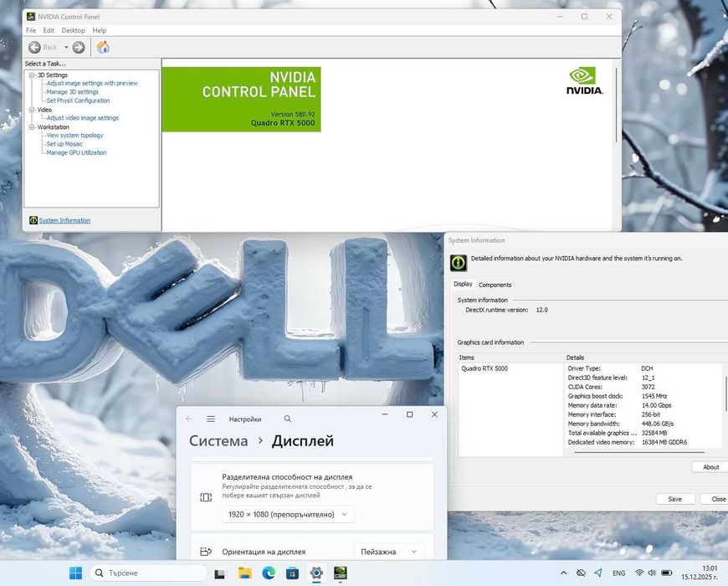Viewport: 728px width, 586px height.
Task: Select Set up Mosaic
Action: 64,144
